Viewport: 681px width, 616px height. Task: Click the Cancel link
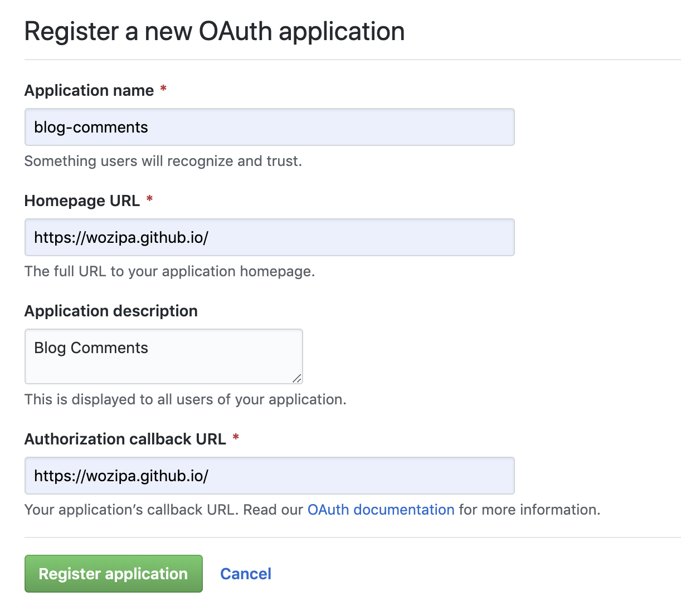pyautogui.click(x=246, y=574)
